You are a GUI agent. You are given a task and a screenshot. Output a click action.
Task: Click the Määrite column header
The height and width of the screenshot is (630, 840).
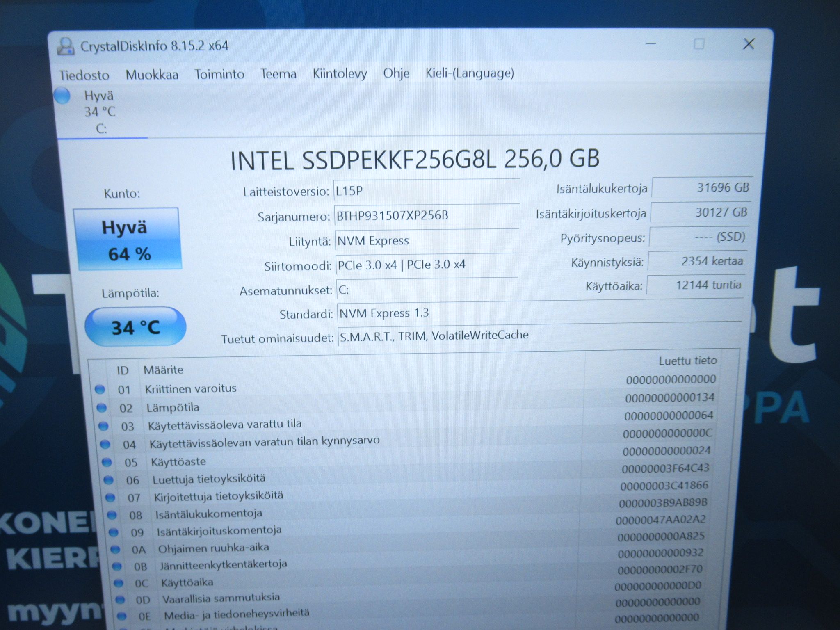pos(163,370)
